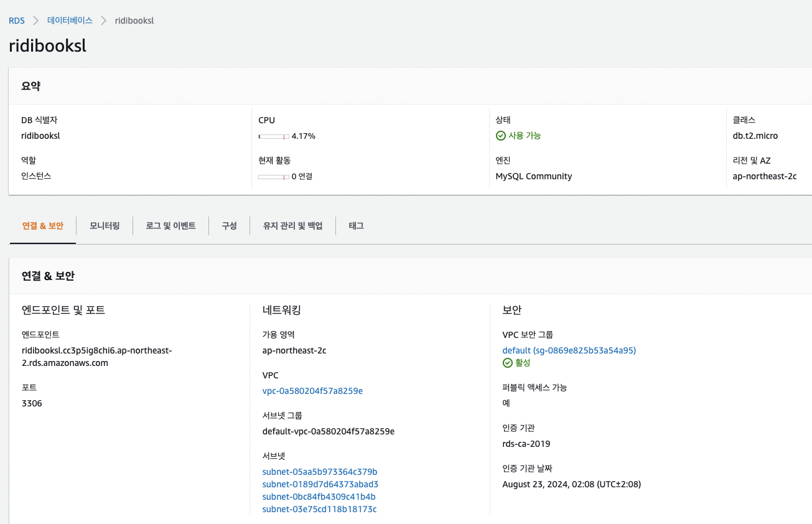Click the 현재 활동 connections bar
The height and width of the screenshot is (524, 812).
tap(274, 177)
